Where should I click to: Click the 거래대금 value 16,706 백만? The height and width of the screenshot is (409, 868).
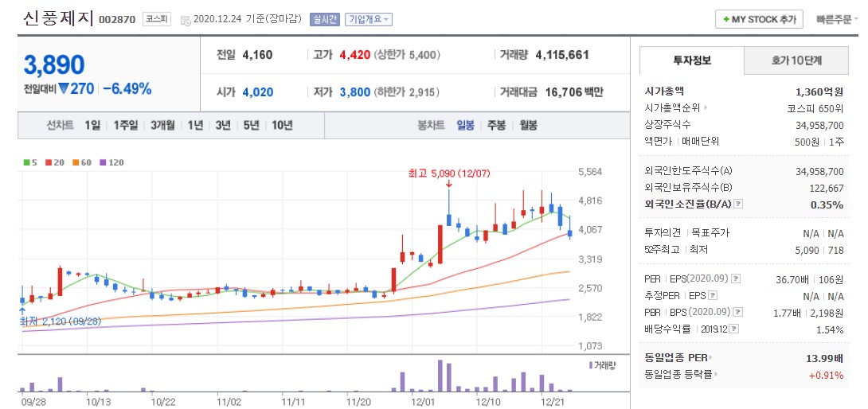click(x=574, y=92)
